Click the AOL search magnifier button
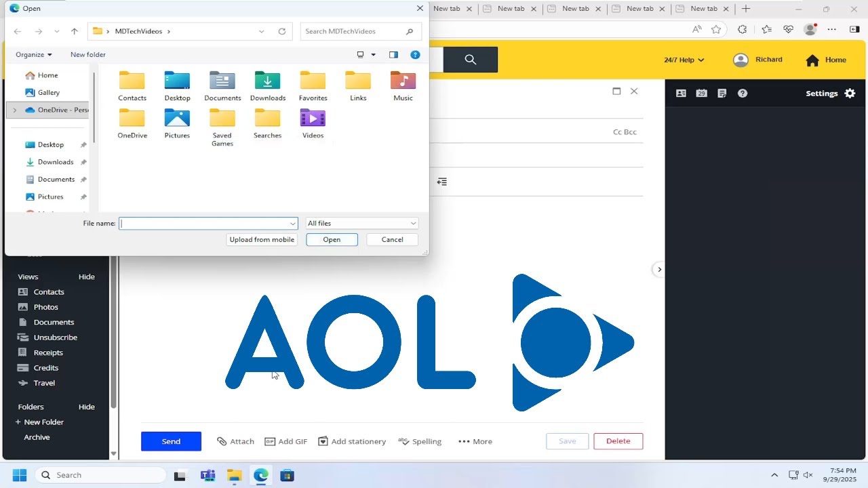The width and height of the screenshot is (868, 488). (471, 60)
